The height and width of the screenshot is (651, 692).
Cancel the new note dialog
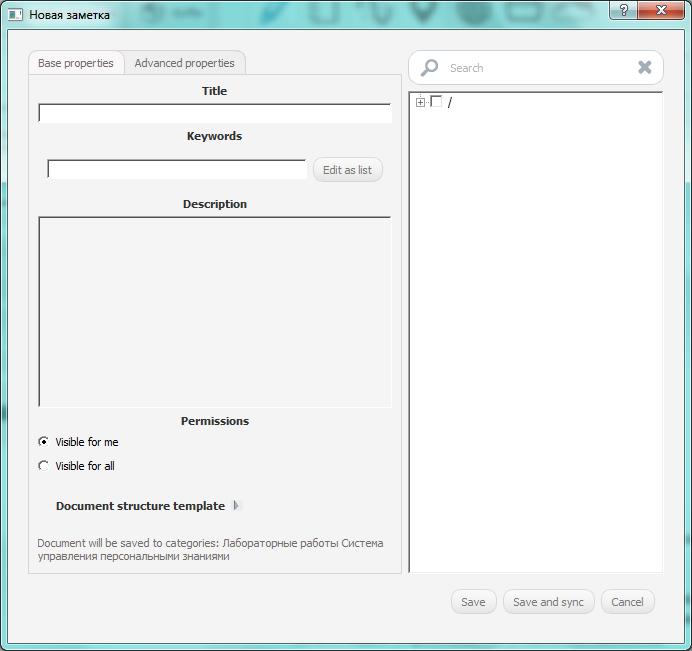tap(627, 602)
